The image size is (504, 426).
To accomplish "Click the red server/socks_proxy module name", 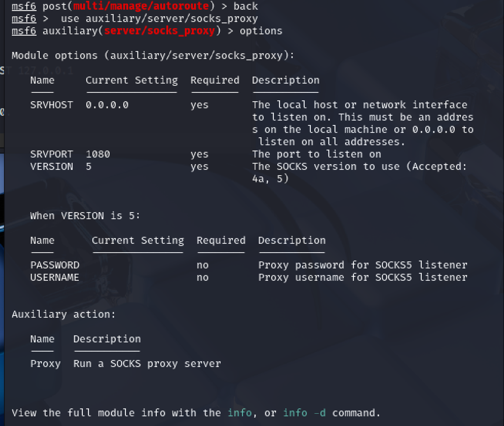I will click(x=159, y=31).
